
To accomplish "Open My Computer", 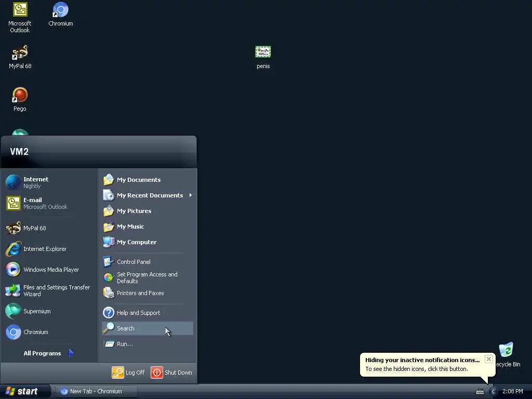I will coord(147,242).
